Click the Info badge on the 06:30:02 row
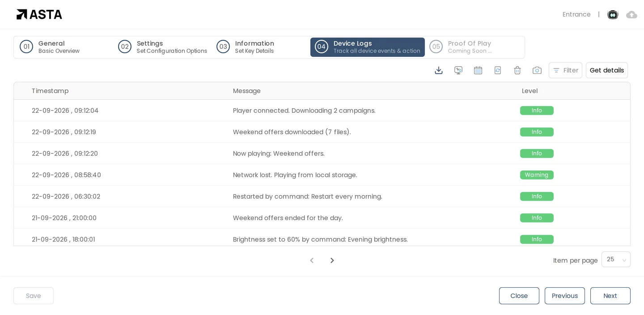Viewport: 644px width, 315px height. [537, 196]
